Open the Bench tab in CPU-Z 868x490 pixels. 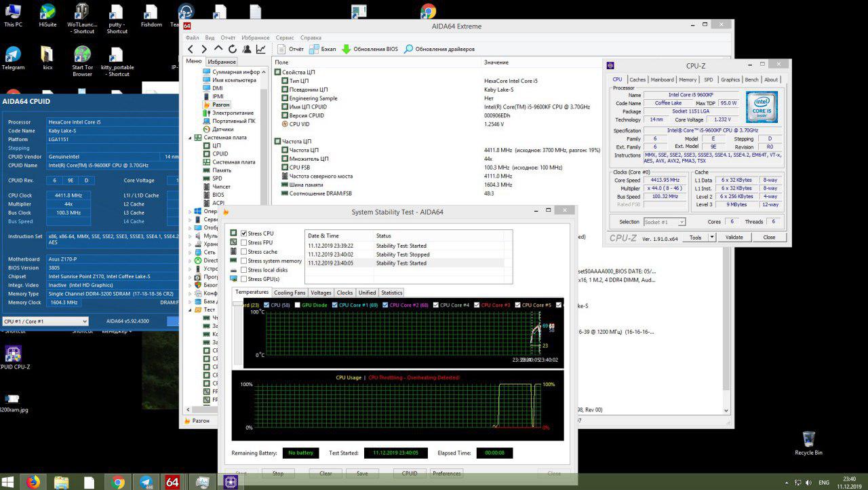pos(752,79)
